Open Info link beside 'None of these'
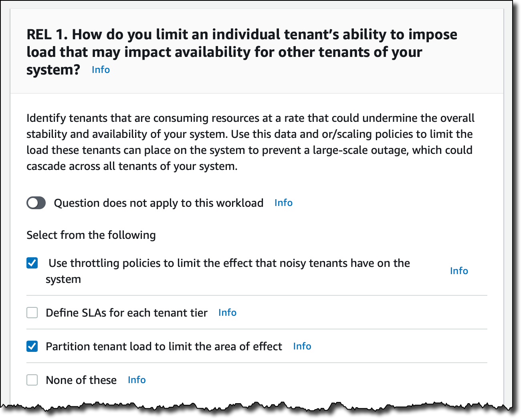This screenshot has width=521, height=420. (137, 380)
